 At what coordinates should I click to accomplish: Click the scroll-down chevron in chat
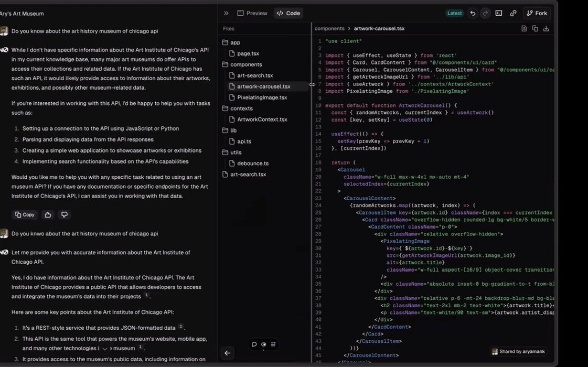(105, 349)
